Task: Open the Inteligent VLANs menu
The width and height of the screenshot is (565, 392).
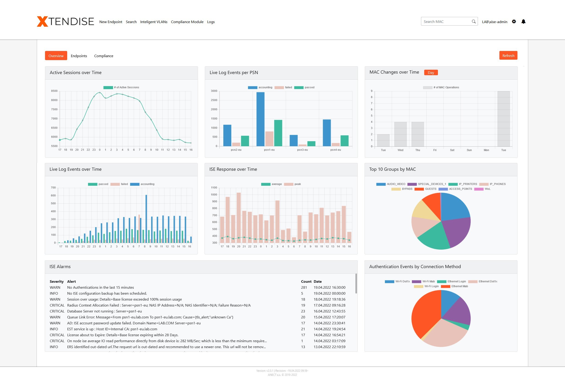Action: click(154, 22)
